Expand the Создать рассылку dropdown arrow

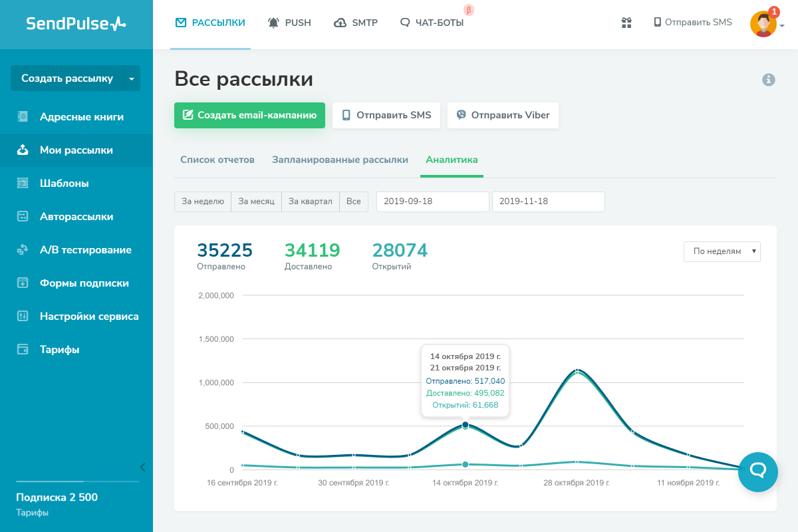point(132,78)
